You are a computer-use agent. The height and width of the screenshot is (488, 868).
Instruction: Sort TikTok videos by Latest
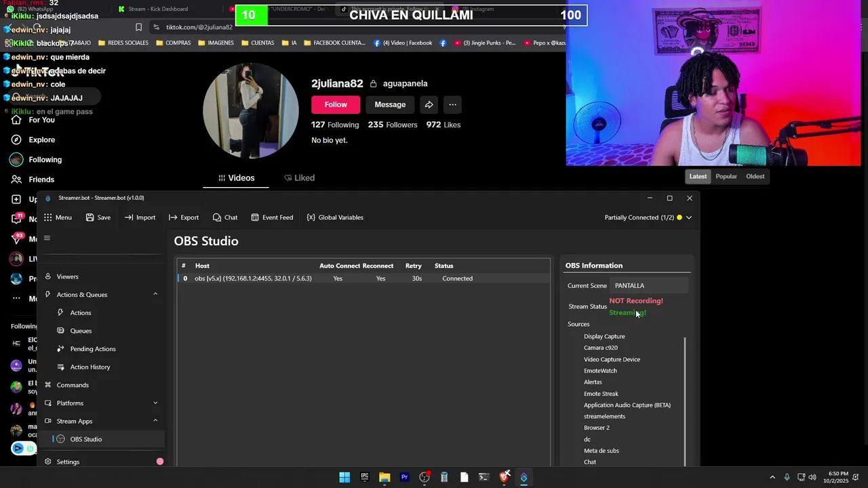coord(698,176)
